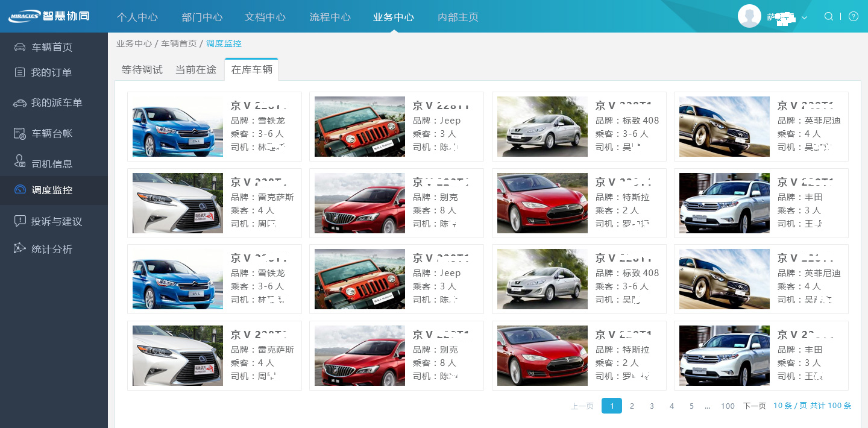Click the statistics icon beside 统计分析
Viewport: 868px width, 428px height.
20,248
